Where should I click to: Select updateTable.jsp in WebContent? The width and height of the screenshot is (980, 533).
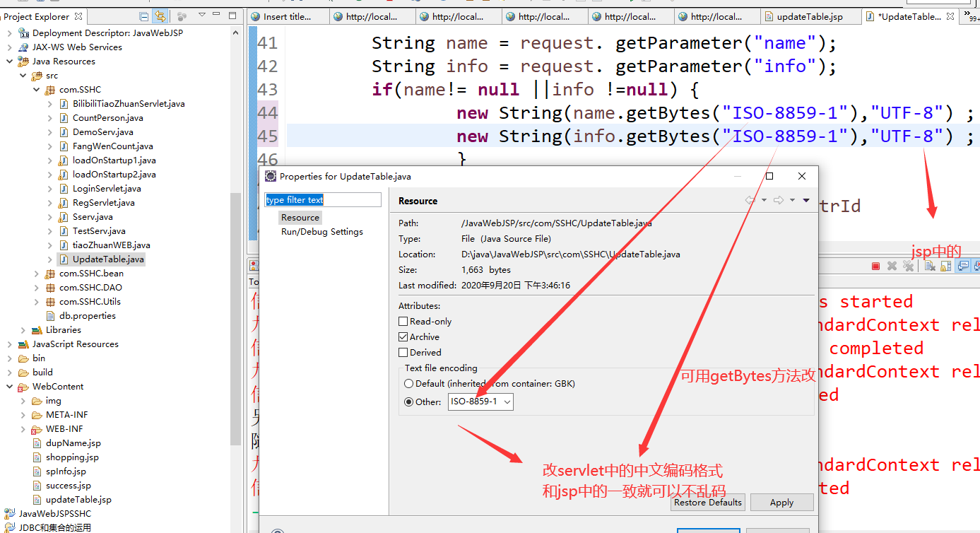pyautogui.click(x=78, y=500)
